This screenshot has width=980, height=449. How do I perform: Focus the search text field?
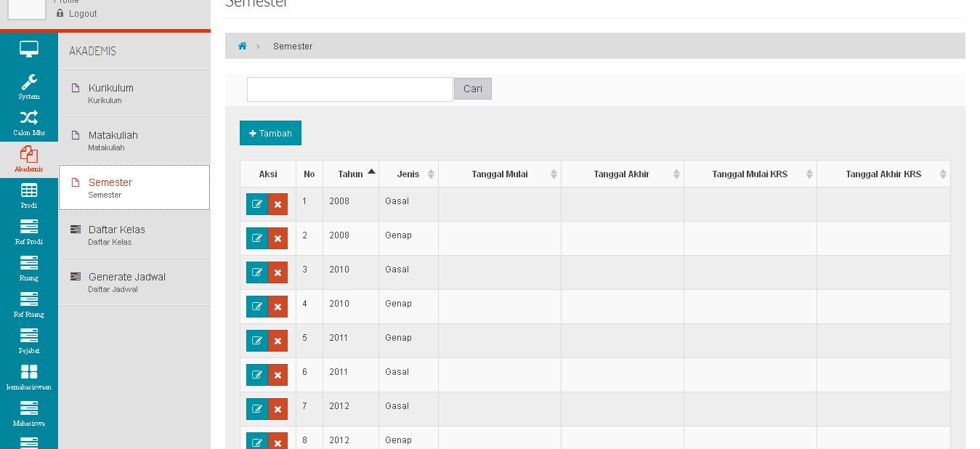(349, 89)
